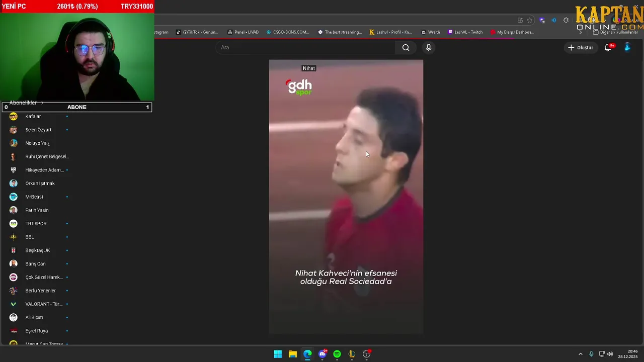Open Selen Özyurt channel

tap(39, 130)
